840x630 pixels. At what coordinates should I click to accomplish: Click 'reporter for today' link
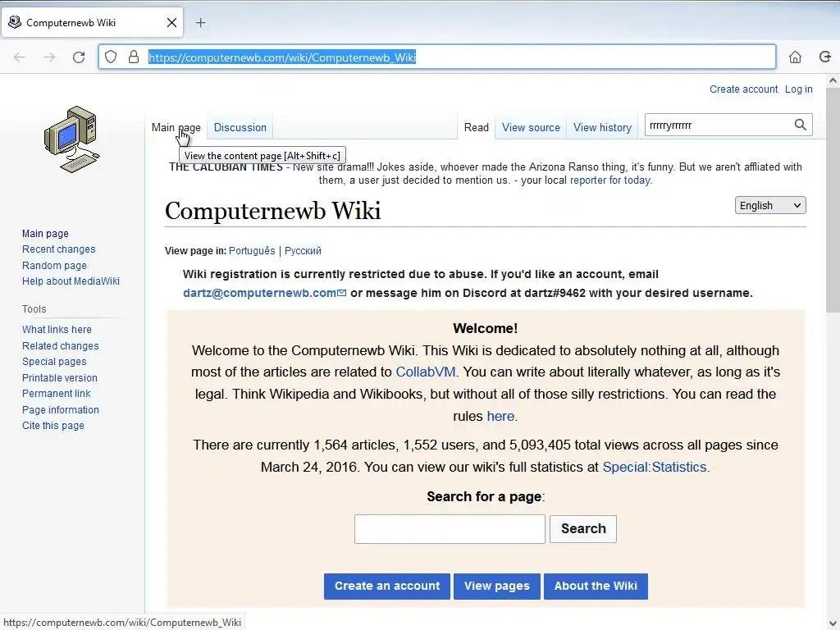tap(610, 180)
